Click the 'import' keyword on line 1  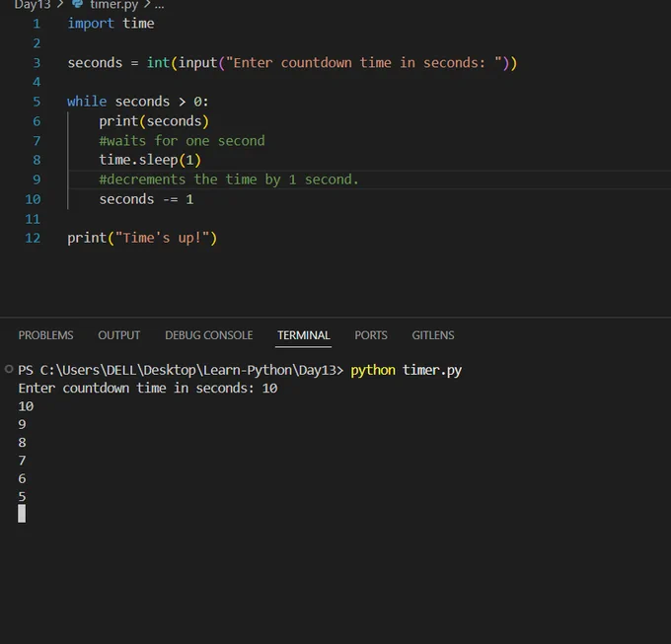click(x=91, y=24)
